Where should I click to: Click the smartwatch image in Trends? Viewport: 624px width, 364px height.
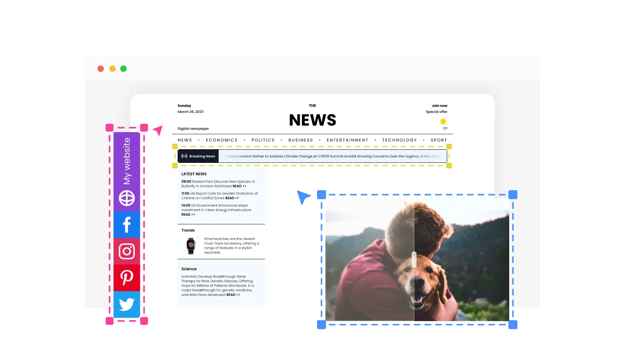pos(190,246)
